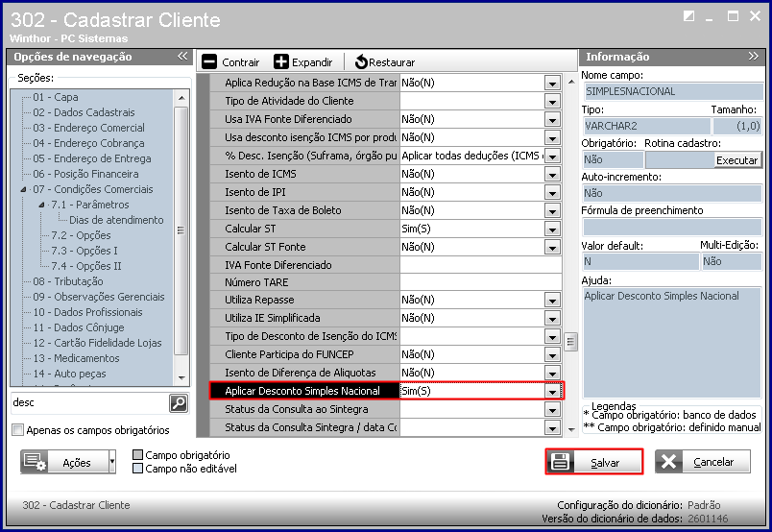The image size is (772, 532).
Task: Select section 13 - Medicamentos
Action: coord(76,358)
